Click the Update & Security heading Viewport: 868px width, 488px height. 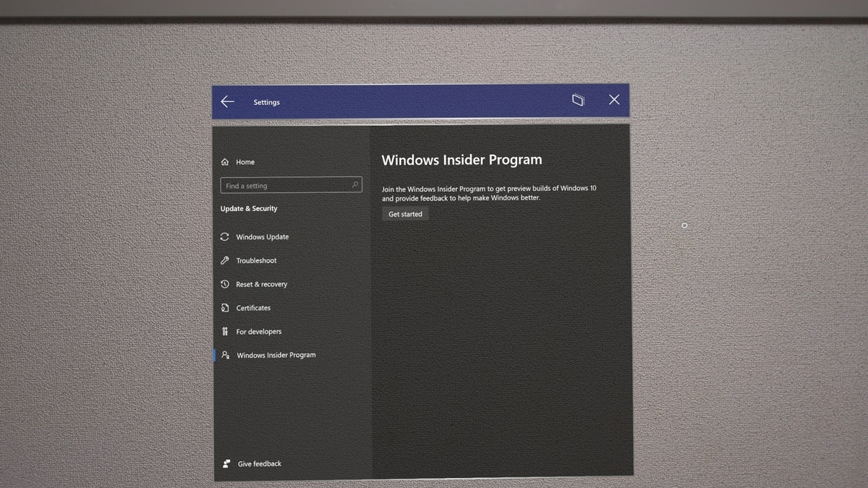249,208
